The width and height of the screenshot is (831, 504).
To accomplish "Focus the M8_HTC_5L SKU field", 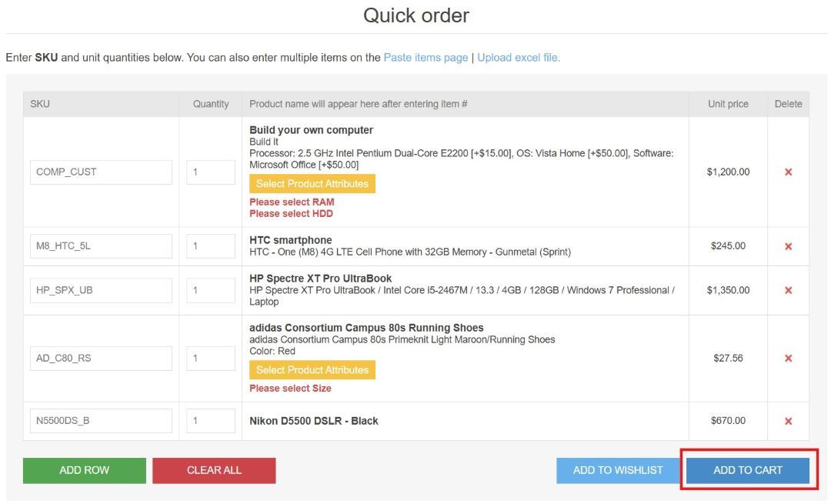I will (x=102, y=246).
